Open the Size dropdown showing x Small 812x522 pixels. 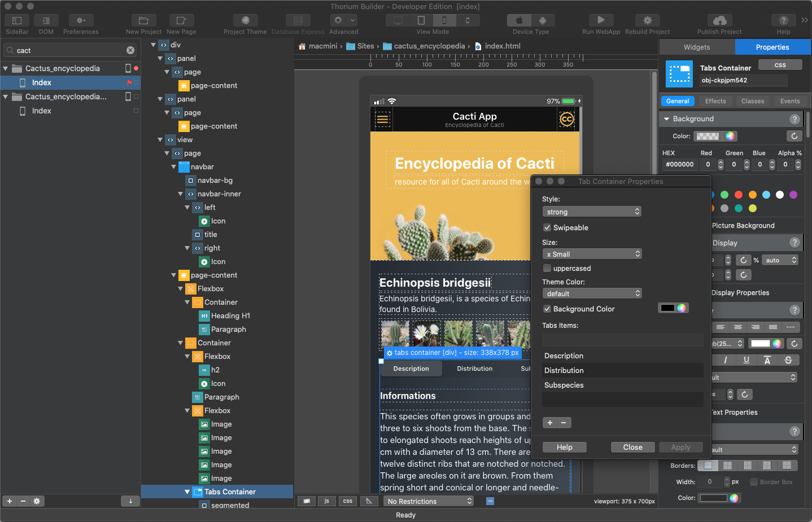click(592, 254)
